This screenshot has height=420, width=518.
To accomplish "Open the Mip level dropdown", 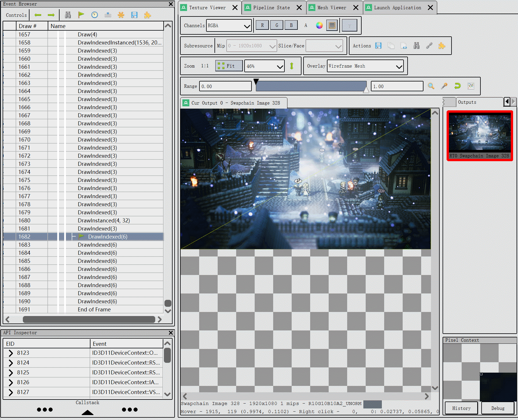I will point(251,46).
